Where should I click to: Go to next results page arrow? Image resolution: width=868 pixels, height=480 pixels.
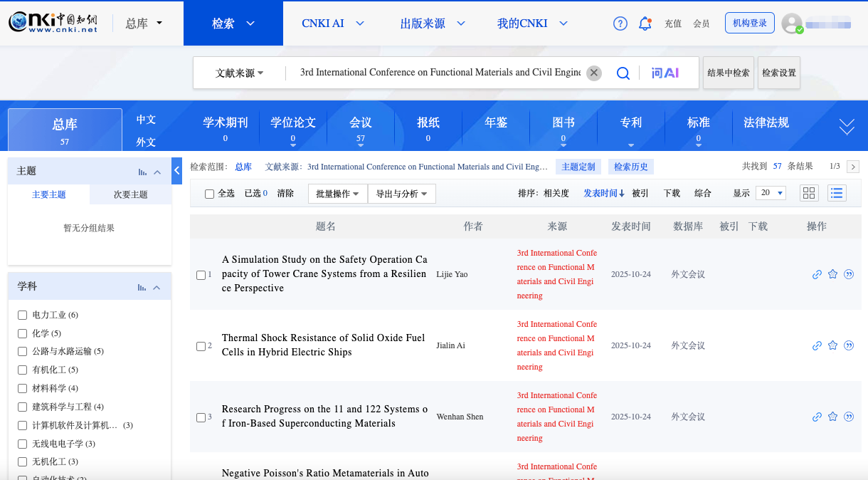click(853, 167)
